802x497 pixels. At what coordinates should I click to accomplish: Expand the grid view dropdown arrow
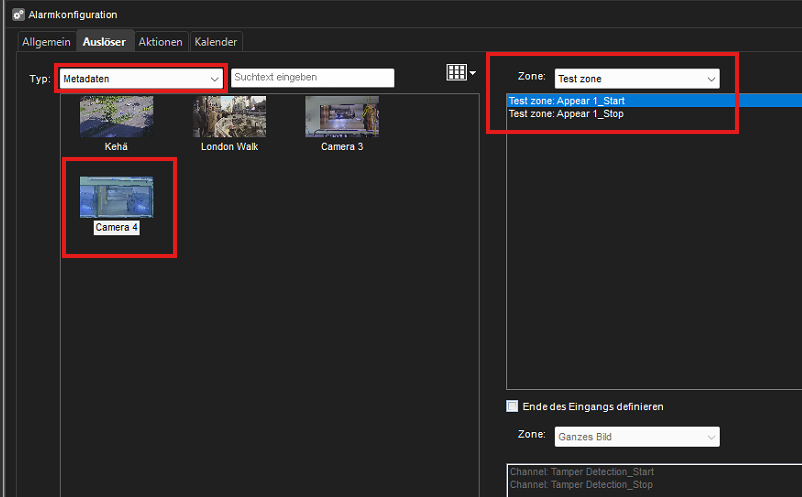coord(473,73)
